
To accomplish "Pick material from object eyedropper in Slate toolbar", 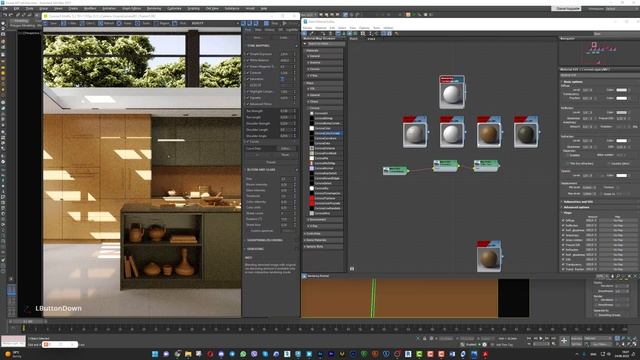I will pos(312,33).
